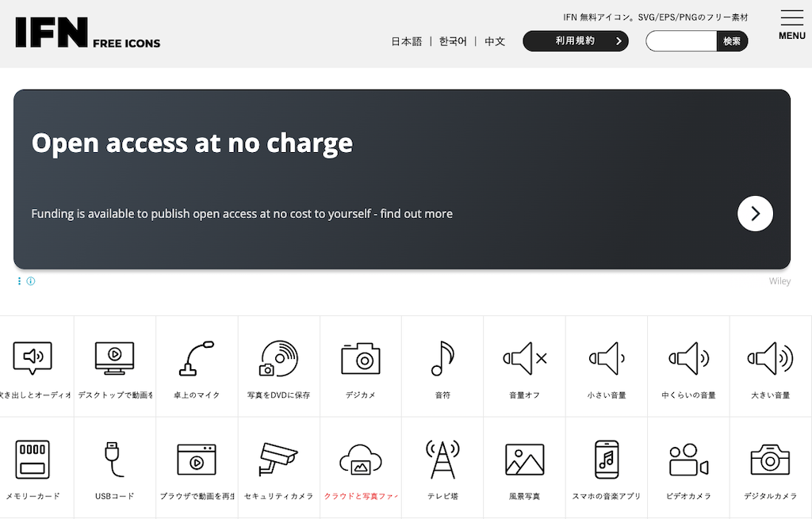Pick the video camera icon
Image resolution: width=812 pixels, height=519 pixels.
(x=688, y=460)
